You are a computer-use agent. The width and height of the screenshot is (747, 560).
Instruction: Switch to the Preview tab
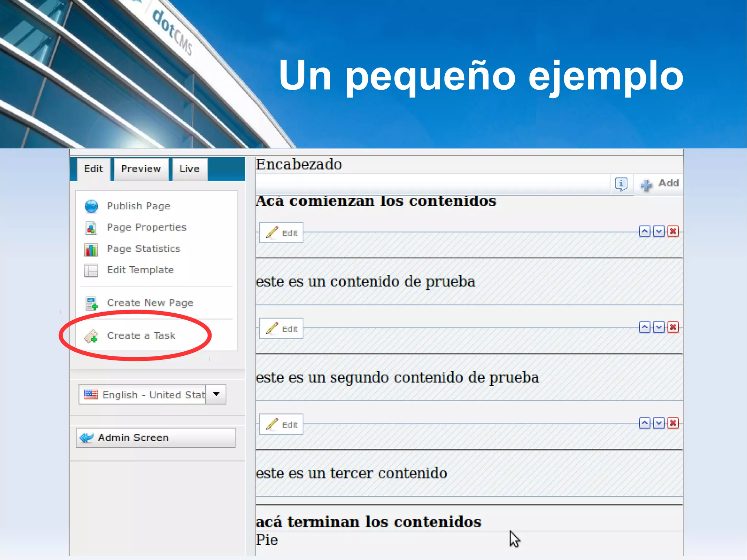pyautogui.click(x=141, y=169)
